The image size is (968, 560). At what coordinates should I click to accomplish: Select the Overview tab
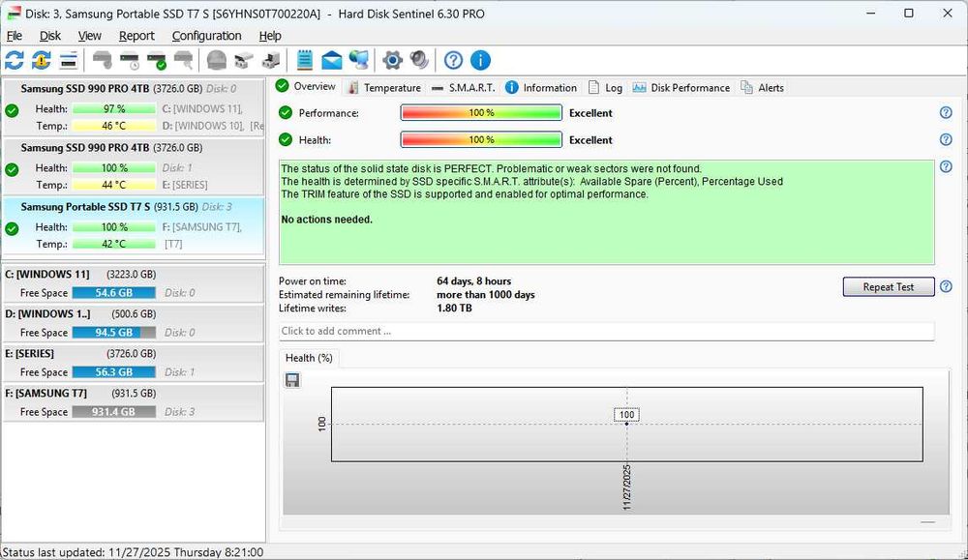pyautogui.click(x=306, y=86)
